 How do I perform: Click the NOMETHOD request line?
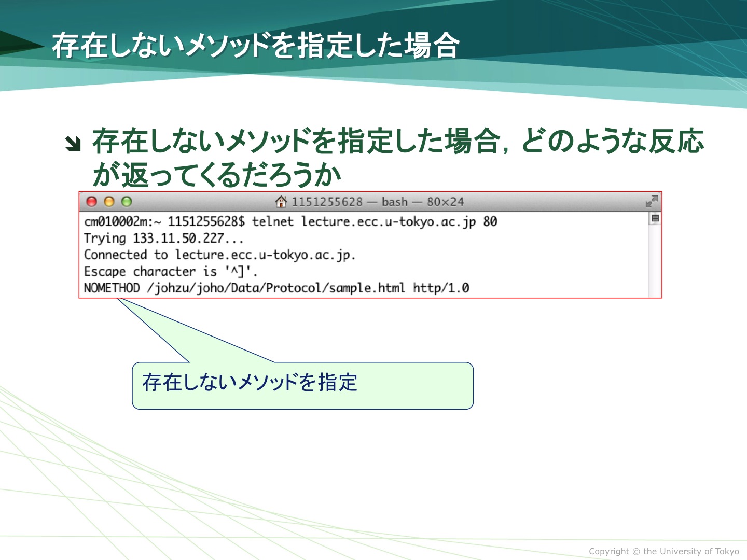[x=276, y=288]
